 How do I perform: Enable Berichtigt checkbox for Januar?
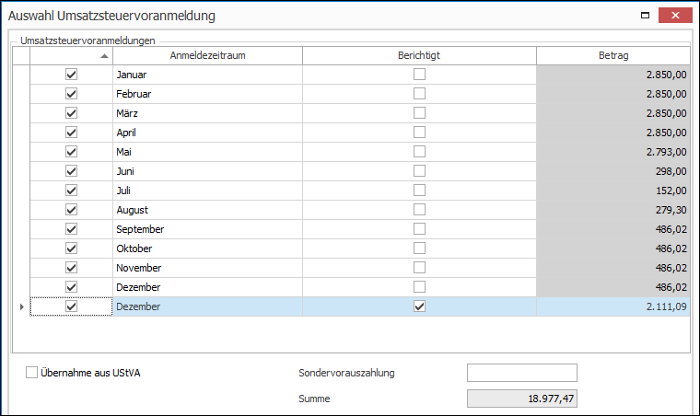point(419,74)
